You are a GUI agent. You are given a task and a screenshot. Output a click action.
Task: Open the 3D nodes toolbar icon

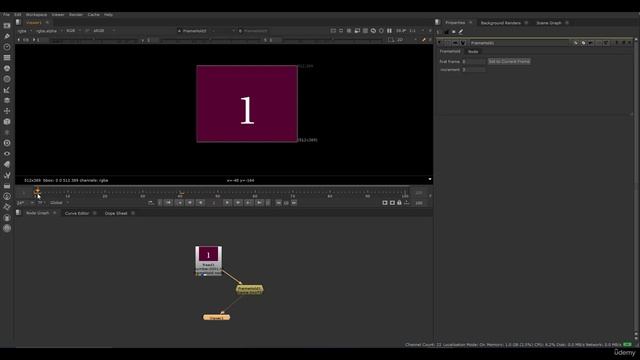7,122
